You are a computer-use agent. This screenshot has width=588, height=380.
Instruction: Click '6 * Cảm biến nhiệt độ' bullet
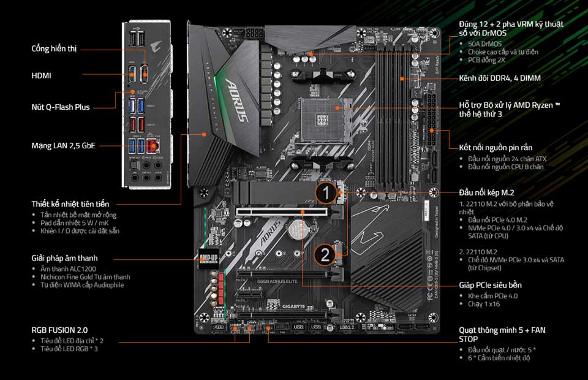click(x=499, y=358)
